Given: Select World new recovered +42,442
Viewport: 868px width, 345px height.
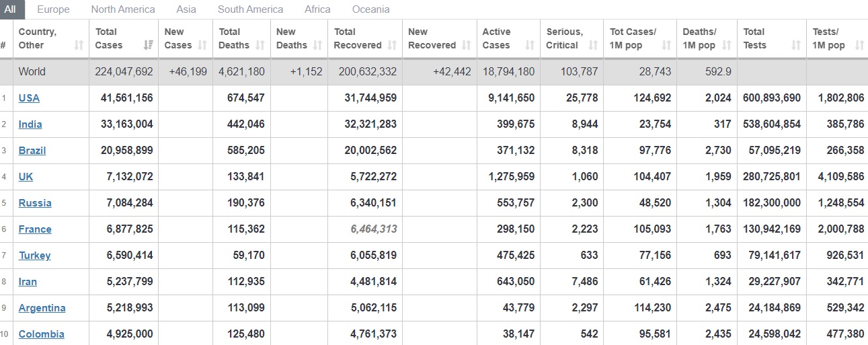Looking at the screenshot, I should pos(452,71).
